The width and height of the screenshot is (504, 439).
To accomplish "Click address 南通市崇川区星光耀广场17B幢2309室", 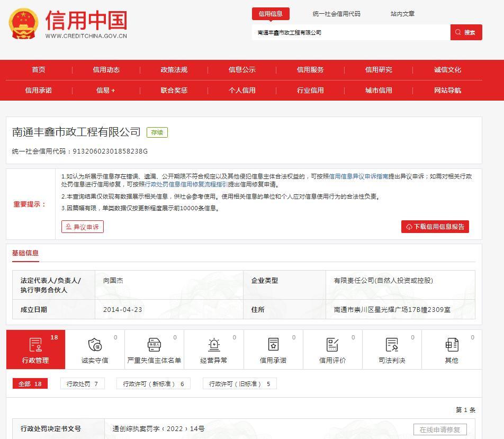I will (x=392, y=309).
